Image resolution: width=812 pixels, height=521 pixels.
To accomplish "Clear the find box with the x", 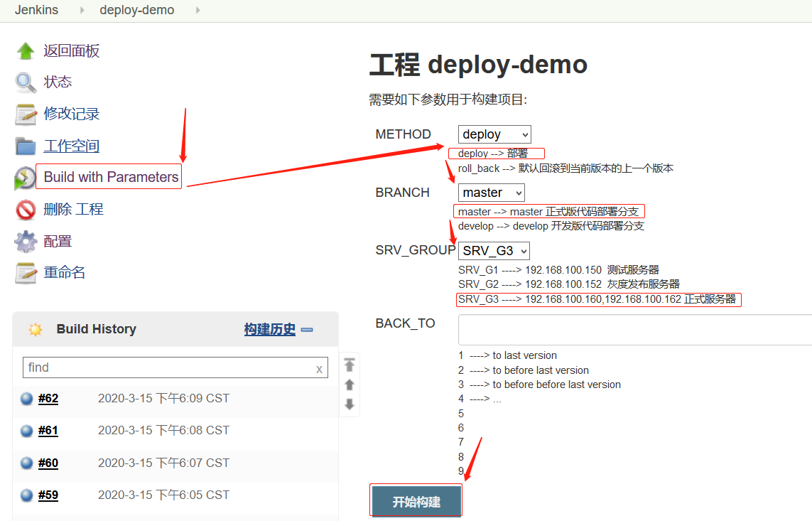I will point(319,369).
